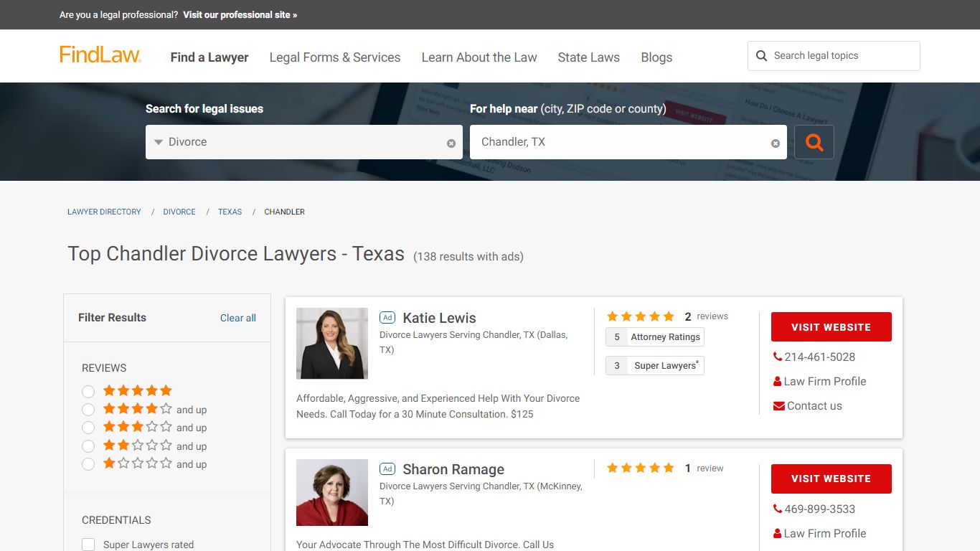This screenshot has height=551, width=980.
Task: Open Sharon Ramage Law Firm Profile link
Action: click(x=825, y=533)
